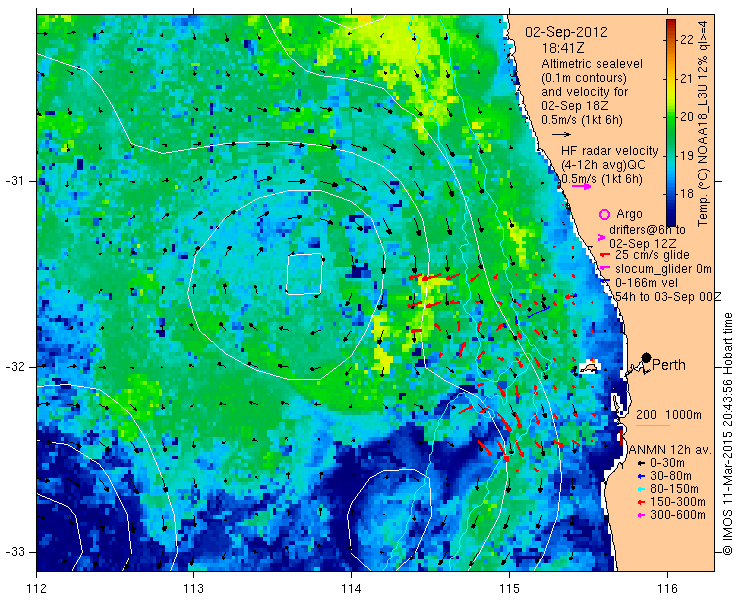Screen dimensions: 740x600
Task: Click the blue 30-80m ANMN legend arrow
Action: click(x=641, y=476)
